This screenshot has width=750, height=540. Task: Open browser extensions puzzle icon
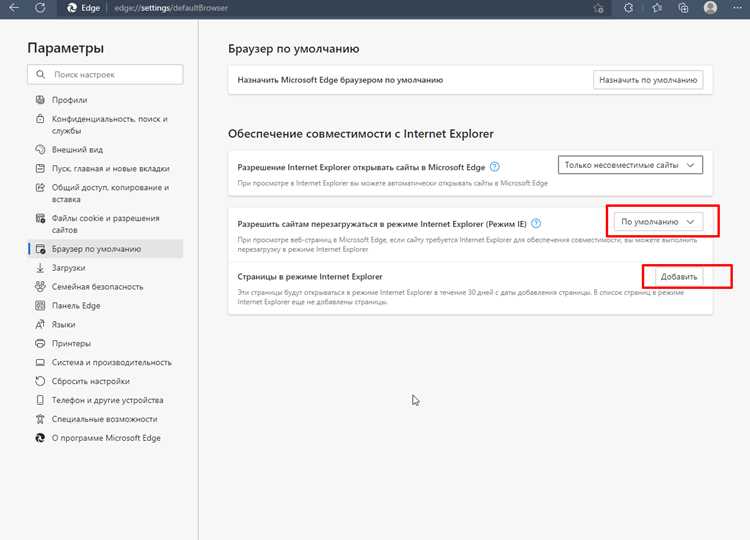tap(629, 8)
